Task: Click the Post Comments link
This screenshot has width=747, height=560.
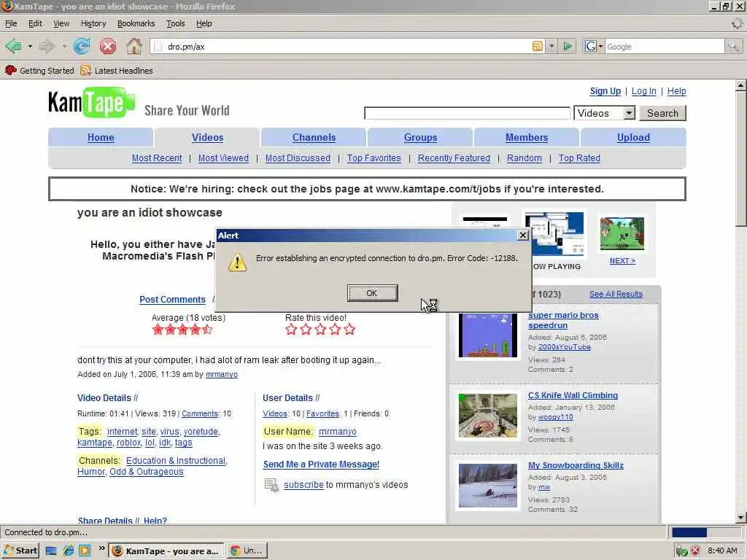Action: (x=172, y=300)
